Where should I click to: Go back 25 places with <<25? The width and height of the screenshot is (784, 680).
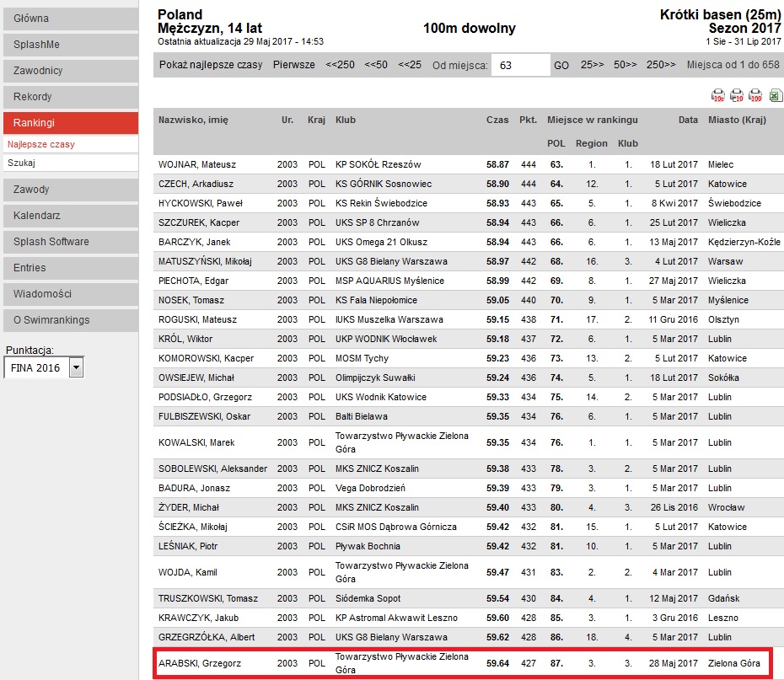tap(410, 65)
